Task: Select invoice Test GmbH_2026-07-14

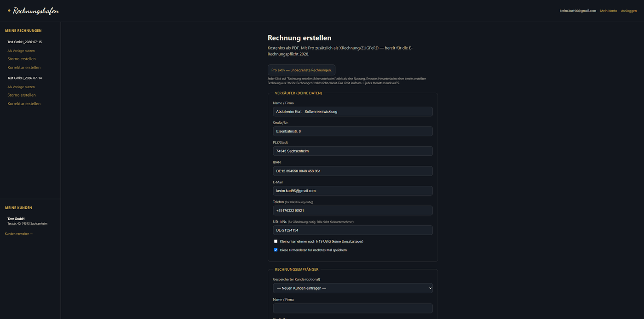Action: click(24, 78)
